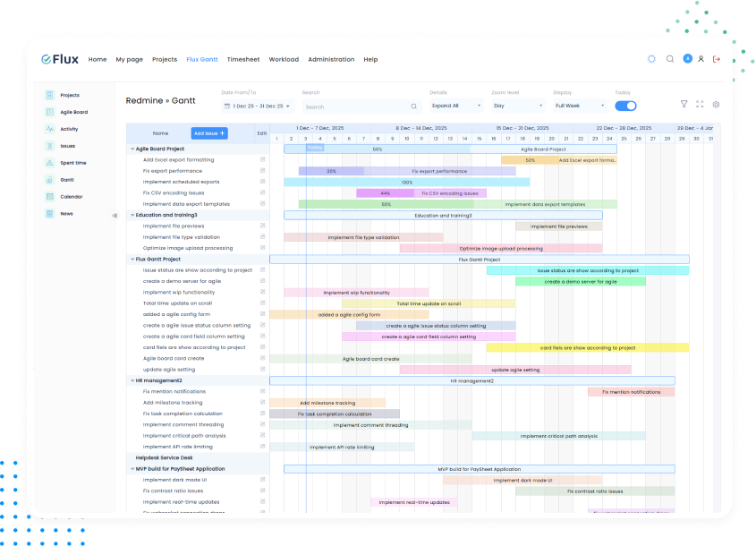Open the Display Full Week dropdown
This screenshot has width=756, height=546.
tap(579, 106)
